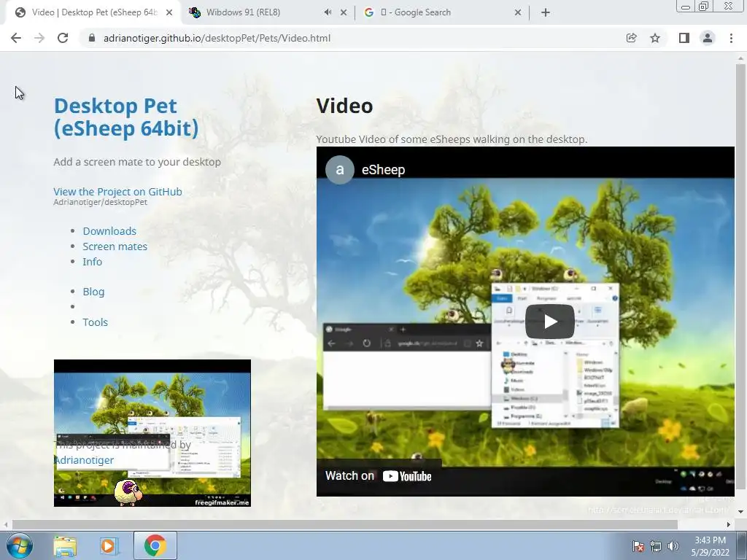
Task: Click the scroll-down arrow of vertical scrollbar
Action: click(x=740, y=511)
